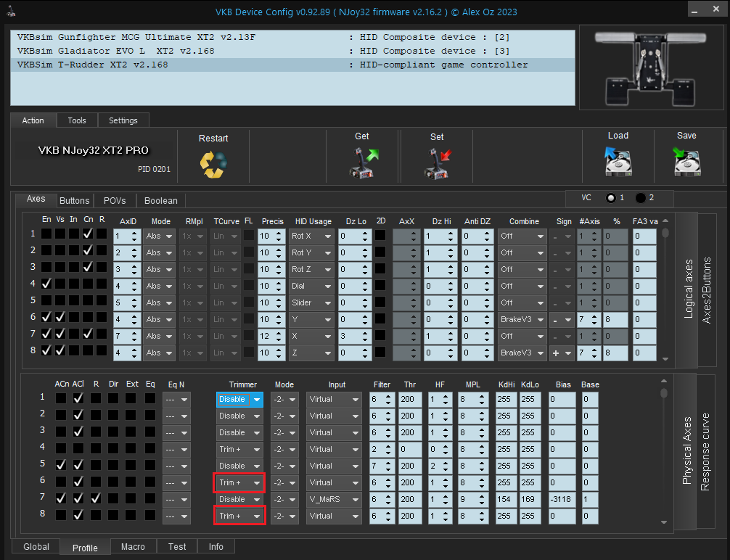
Task: Click the rudder pedals device image
Action: [650, 68]
